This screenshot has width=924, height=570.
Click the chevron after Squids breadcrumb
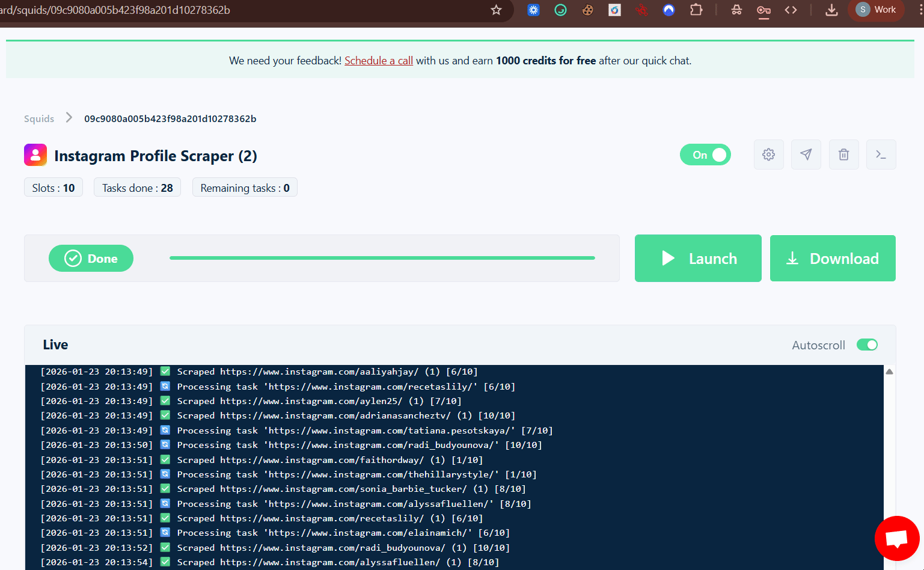[69, 118]
